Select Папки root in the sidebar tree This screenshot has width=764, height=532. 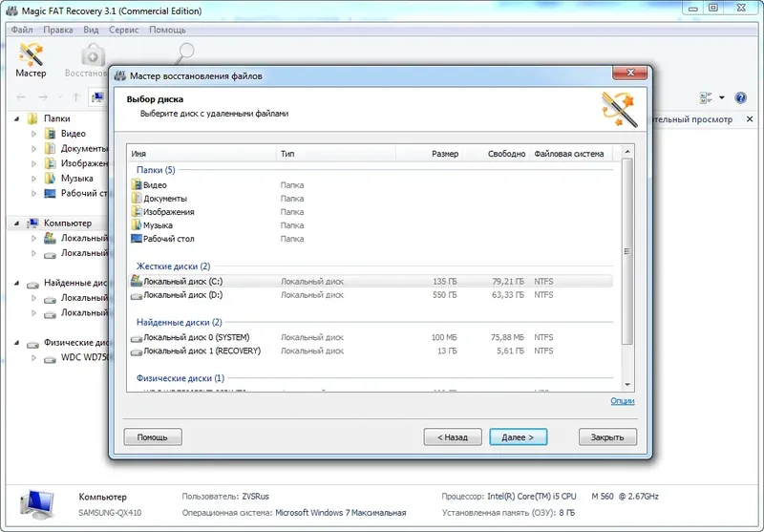pyautogui.click(x=56, y=118)
